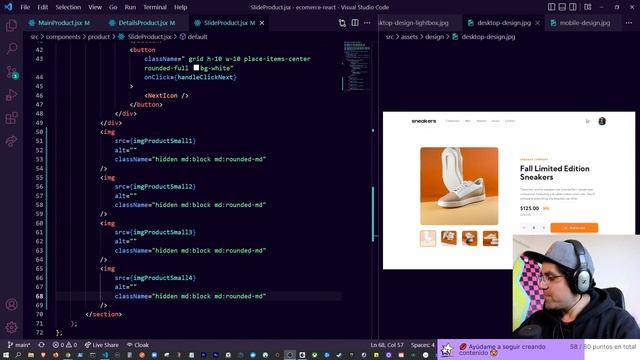The width and height of the screenshot is (640, 360).
Task: Close the desktop-design.jpg tab
Action: pyautogui.click(x=538, y=23)
